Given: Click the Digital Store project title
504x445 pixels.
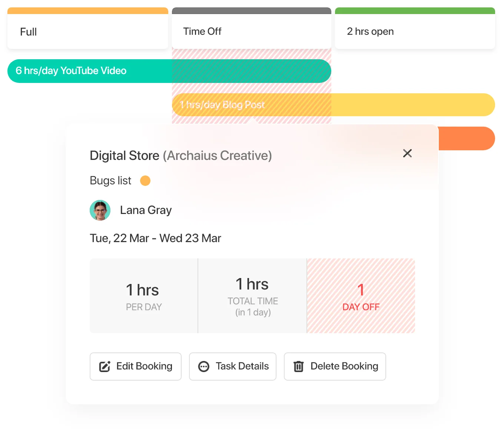Looking at the screenshot, I should tap(125, 156).
